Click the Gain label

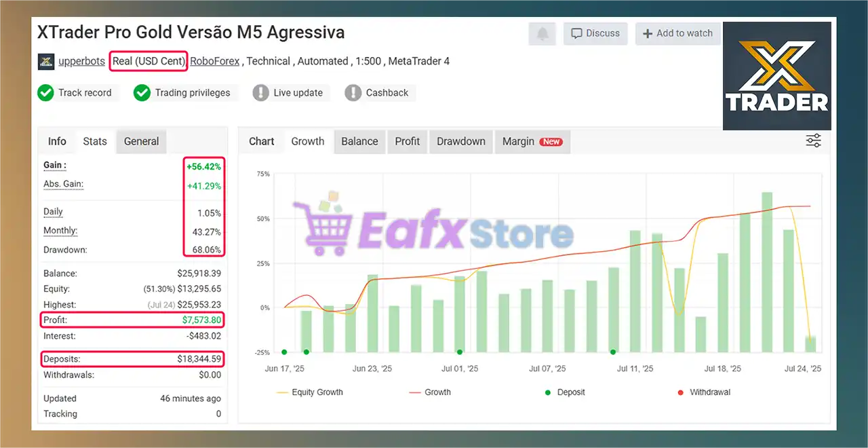click(x=55, y=165)
